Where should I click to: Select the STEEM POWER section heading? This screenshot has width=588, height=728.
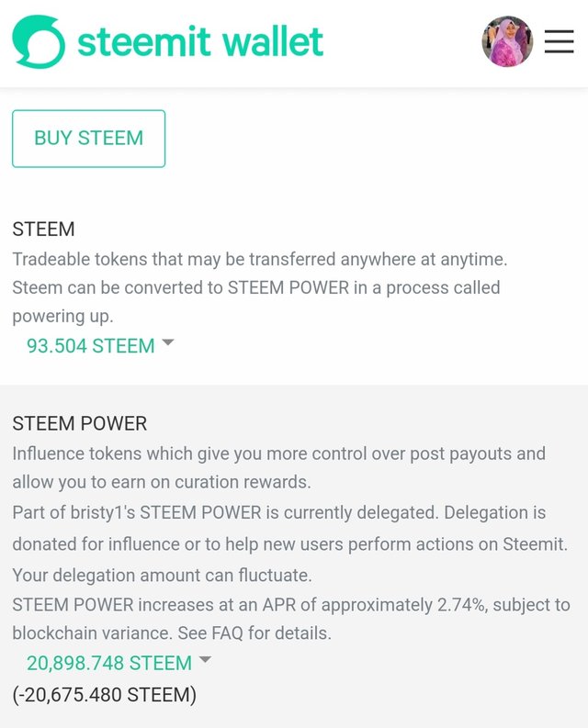click(80, 423)
